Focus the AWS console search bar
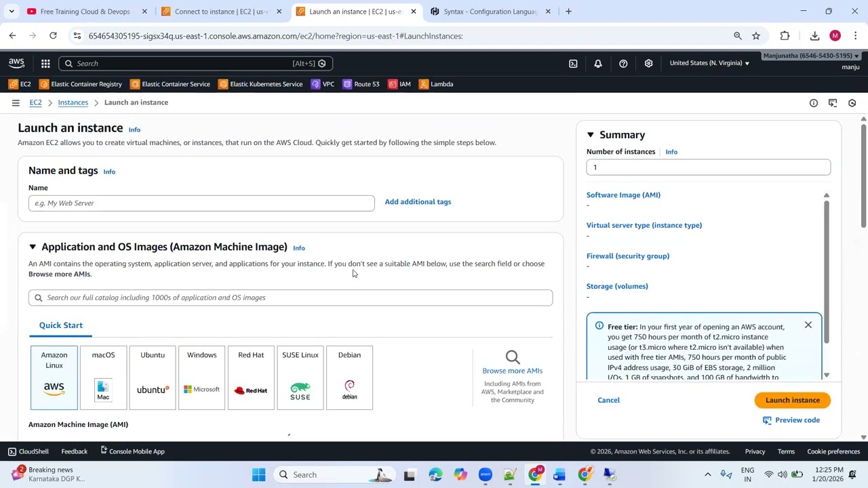This screenshot has height=488, width=868. [195, 63]
